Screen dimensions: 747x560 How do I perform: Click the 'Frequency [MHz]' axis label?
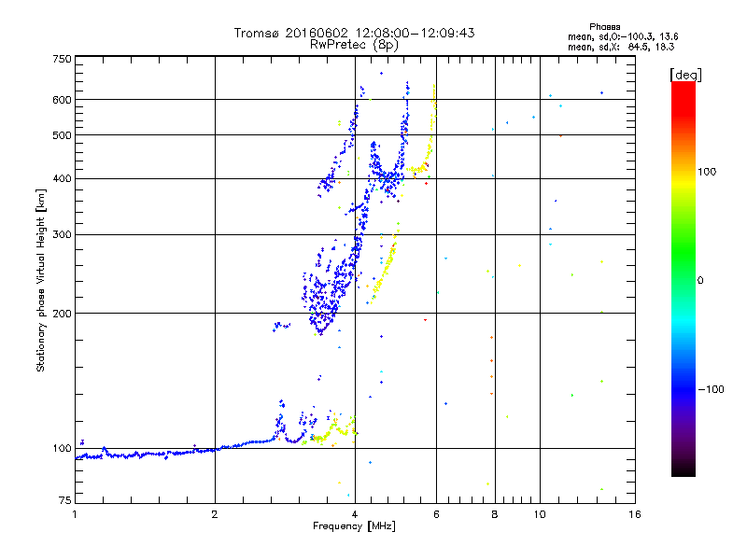[354, 526]
